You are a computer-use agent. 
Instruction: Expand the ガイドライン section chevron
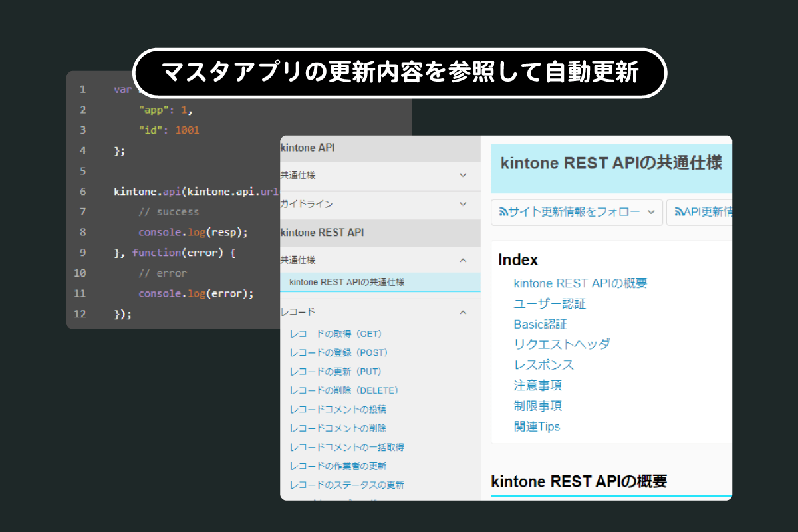pyautogui.click(x=464, y=204)
